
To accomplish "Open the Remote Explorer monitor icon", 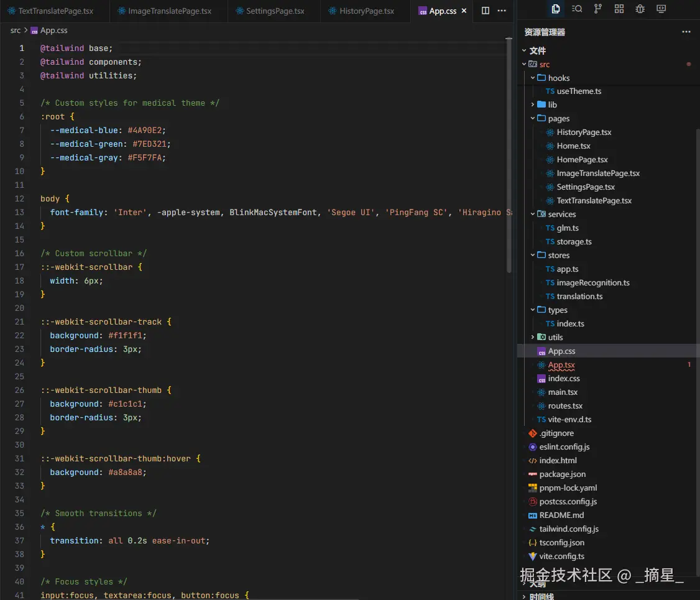I will (x=661, y=9).
